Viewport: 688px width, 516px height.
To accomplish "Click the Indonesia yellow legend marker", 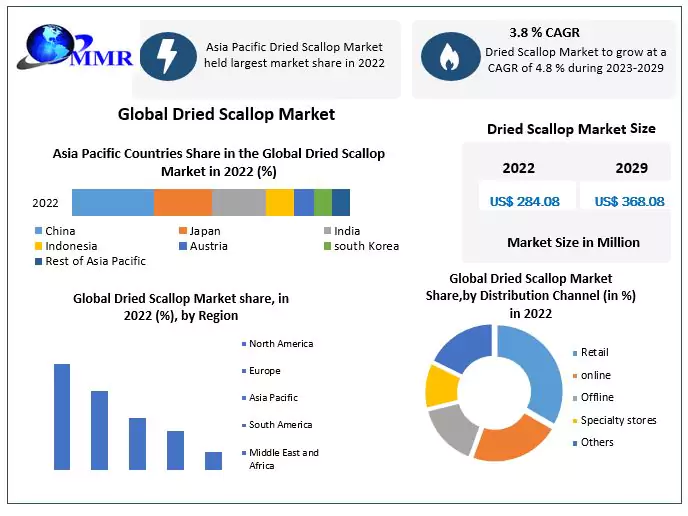I will [38, 246].
